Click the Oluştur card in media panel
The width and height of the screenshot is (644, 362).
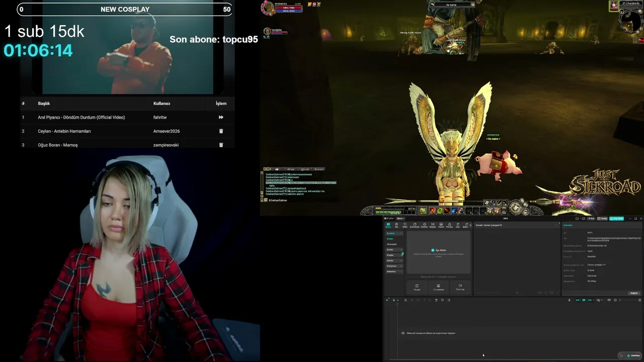(x=417, y=287)
